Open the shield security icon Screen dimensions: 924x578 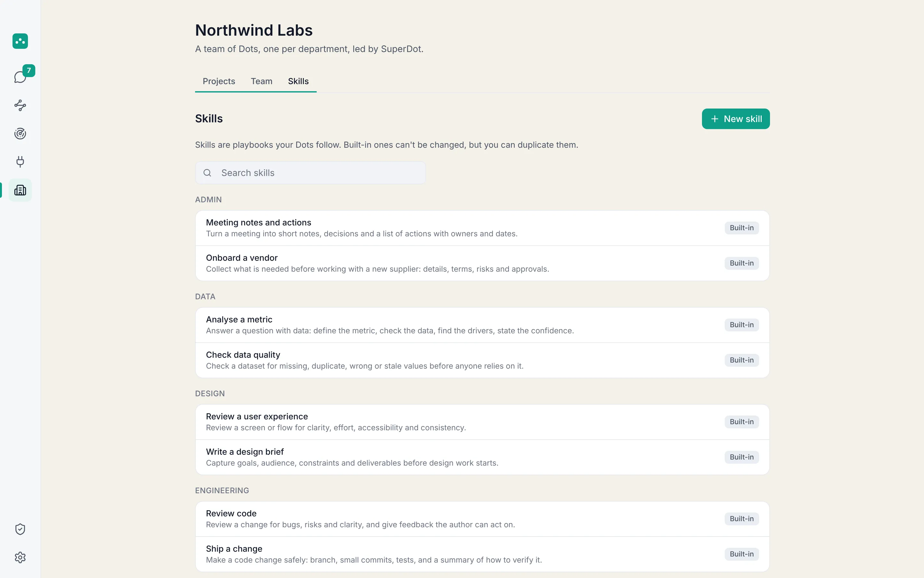tap(20, 529)
